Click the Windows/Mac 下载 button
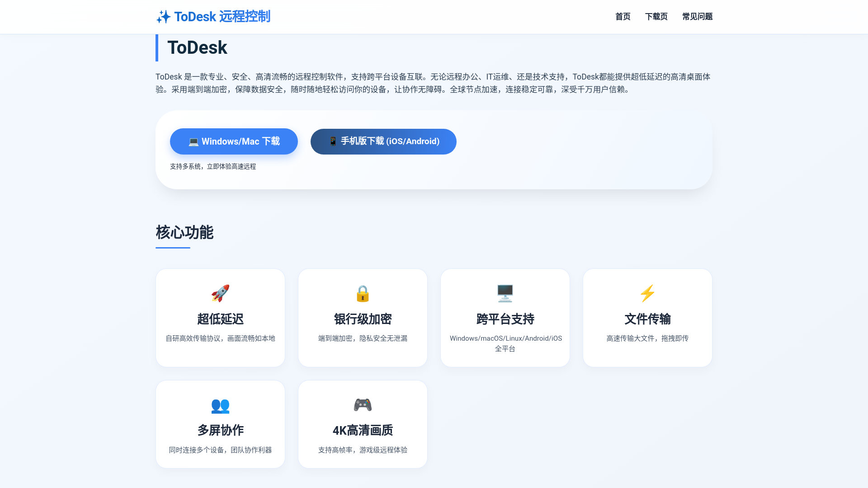Viewport: 868px width, 488px height. coord(234,141)
